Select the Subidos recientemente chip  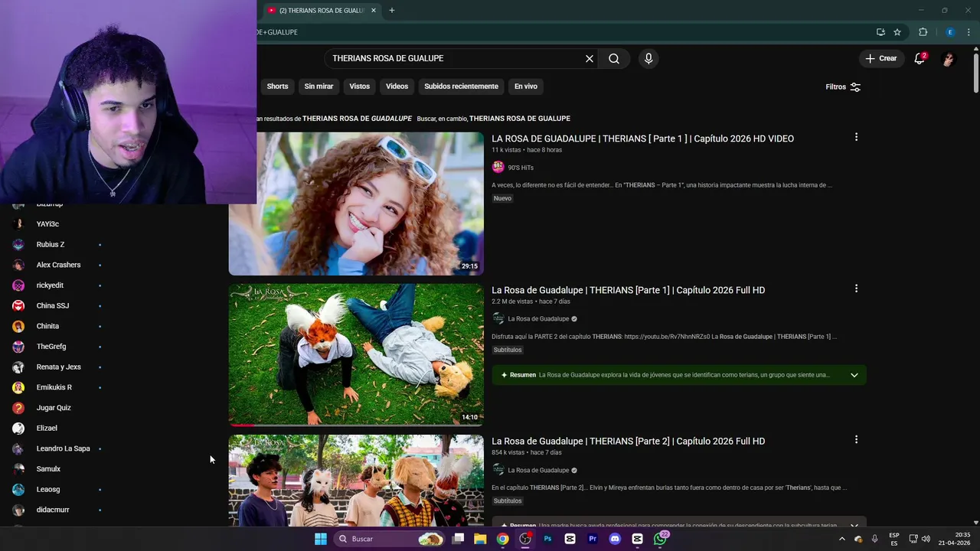tap(461, 86)
